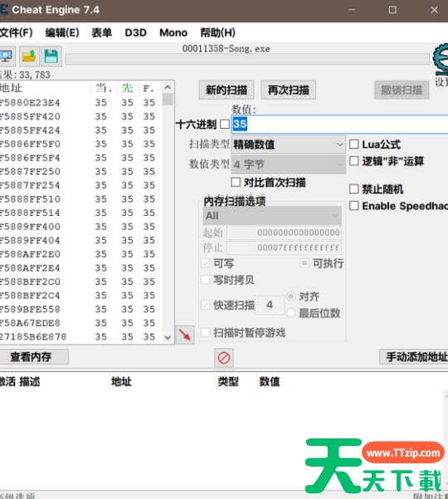Toggle the 逻辑"非"运算 checkbox

[x=354, y=161]
